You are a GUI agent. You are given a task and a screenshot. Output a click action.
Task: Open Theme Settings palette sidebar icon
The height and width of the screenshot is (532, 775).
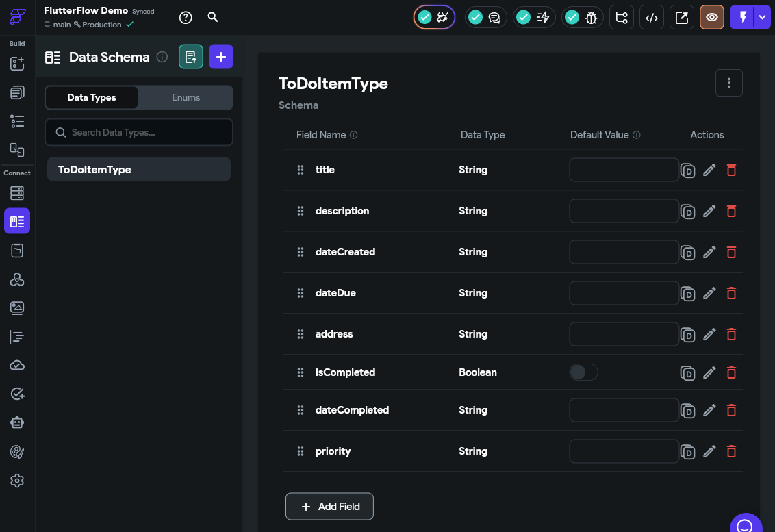point(17,452)
